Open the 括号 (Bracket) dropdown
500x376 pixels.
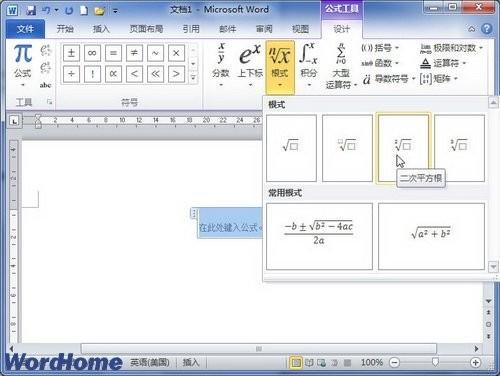[380, 48]
